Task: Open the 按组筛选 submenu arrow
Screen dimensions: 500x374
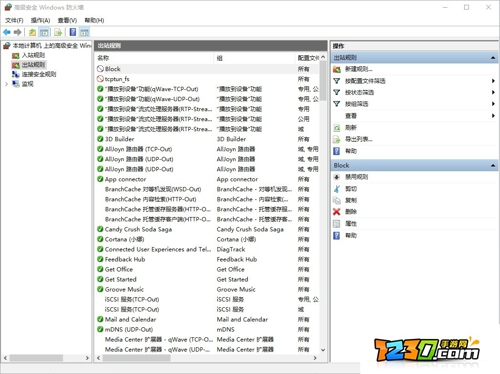Action: [493, 104]
